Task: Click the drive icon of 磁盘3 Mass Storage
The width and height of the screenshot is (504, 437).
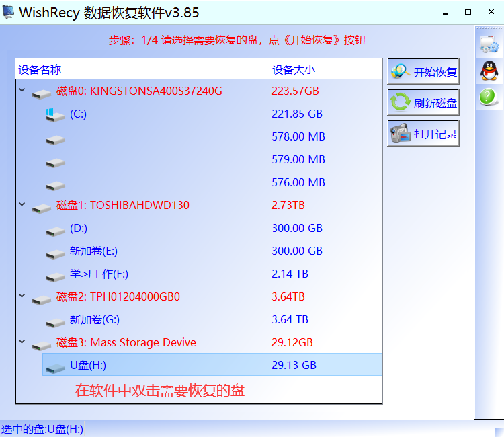Action: 42,346
